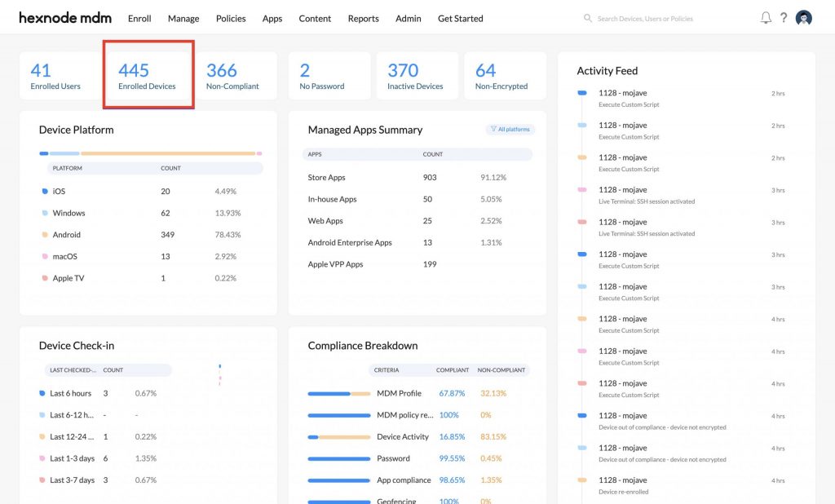
Task: Click the LAST CHECKED column header
Action: click(73, 369)
